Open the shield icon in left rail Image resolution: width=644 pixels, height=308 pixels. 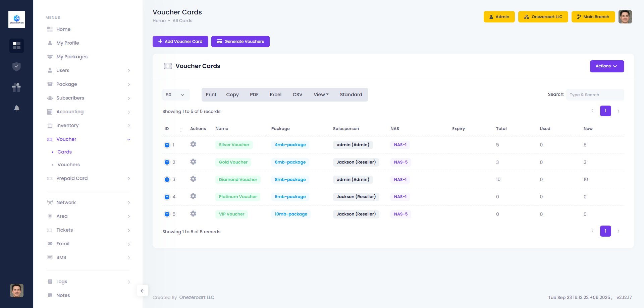click(16, 67)
